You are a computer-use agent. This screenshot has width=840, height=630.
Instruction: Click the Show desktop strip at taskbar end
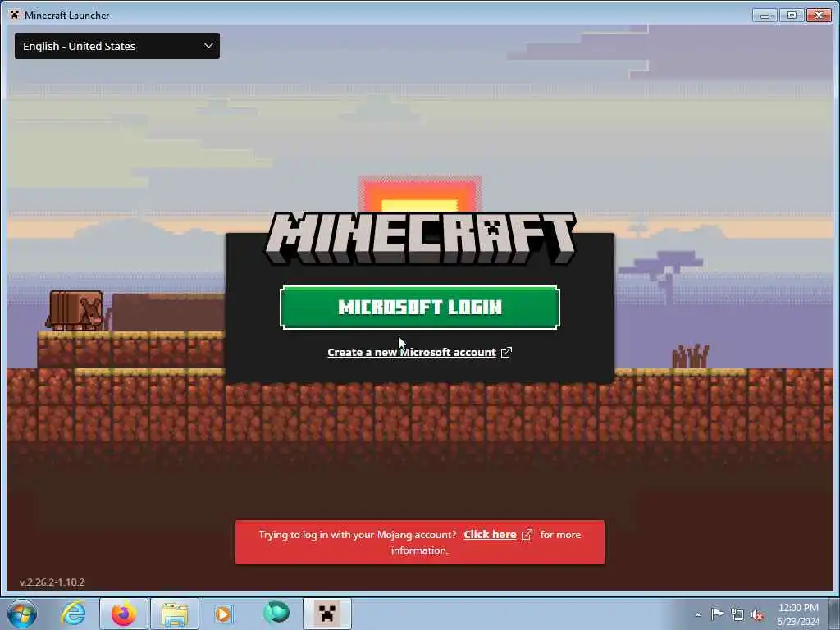click(x=833, y=614)
